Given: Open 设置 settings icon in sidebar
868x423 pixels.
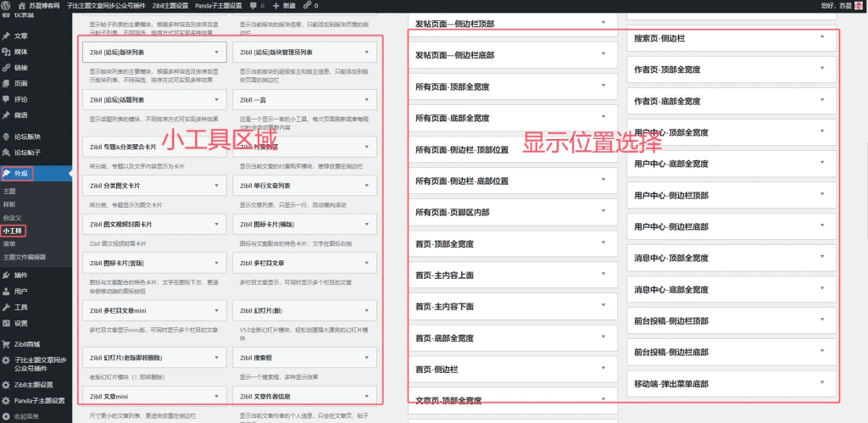Looking at the screenshot, I should [x=6, y=323].
